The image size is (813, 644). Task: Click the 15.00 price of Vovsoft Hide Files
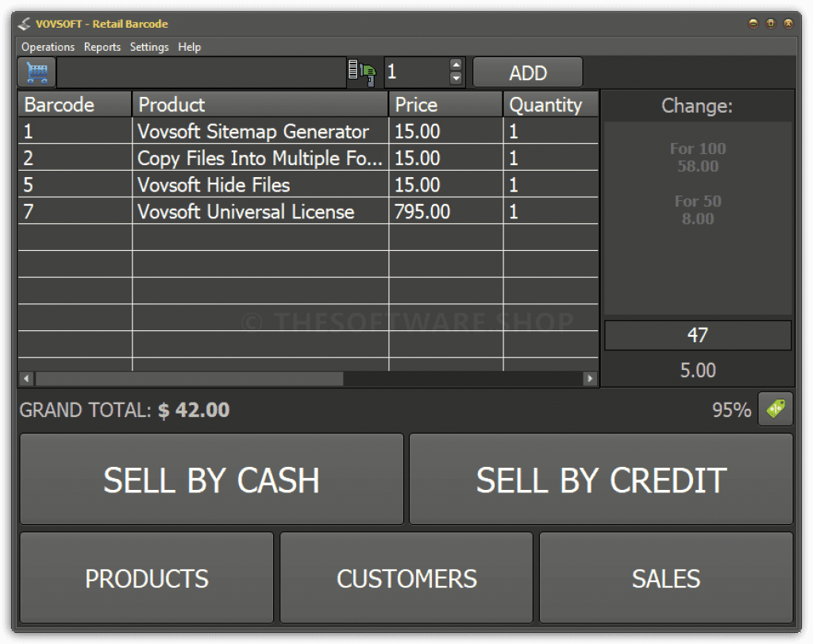click(445, 184)
